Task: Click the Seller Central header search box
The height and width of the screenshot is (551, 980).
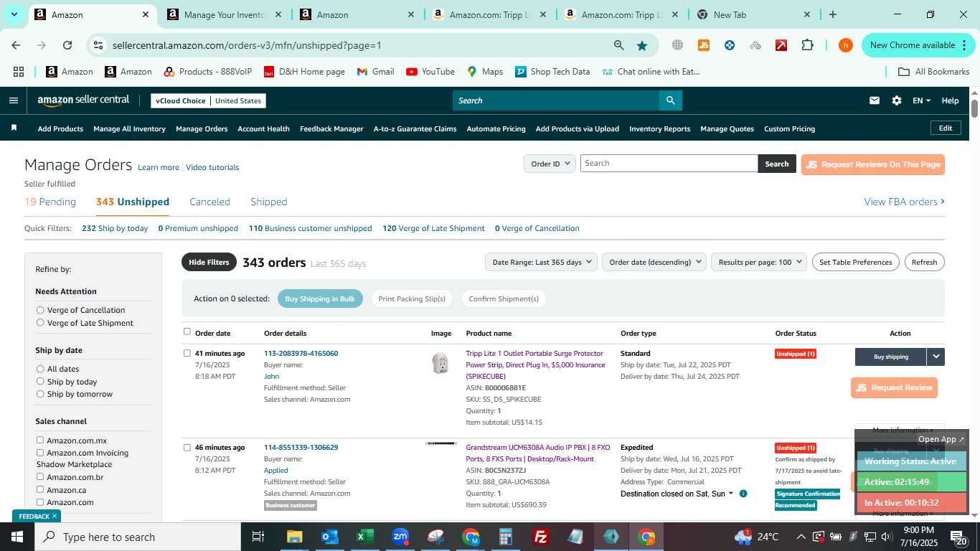Action: point(556,100)
